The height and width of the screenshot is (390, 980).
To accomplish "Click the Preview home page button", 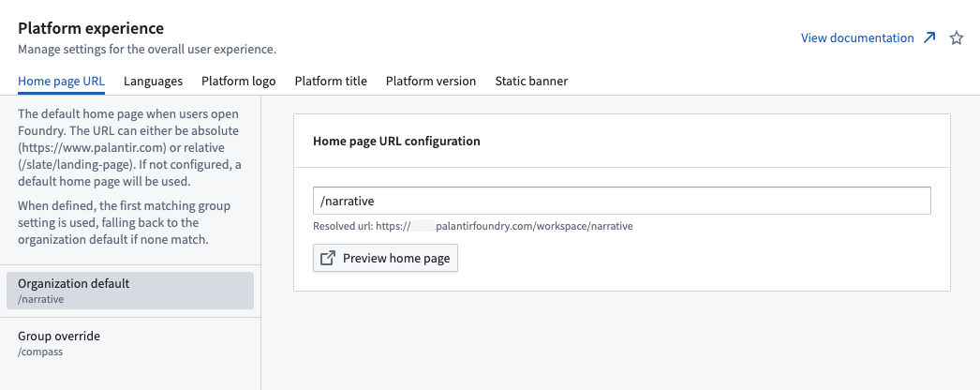I will pos(386,258).
